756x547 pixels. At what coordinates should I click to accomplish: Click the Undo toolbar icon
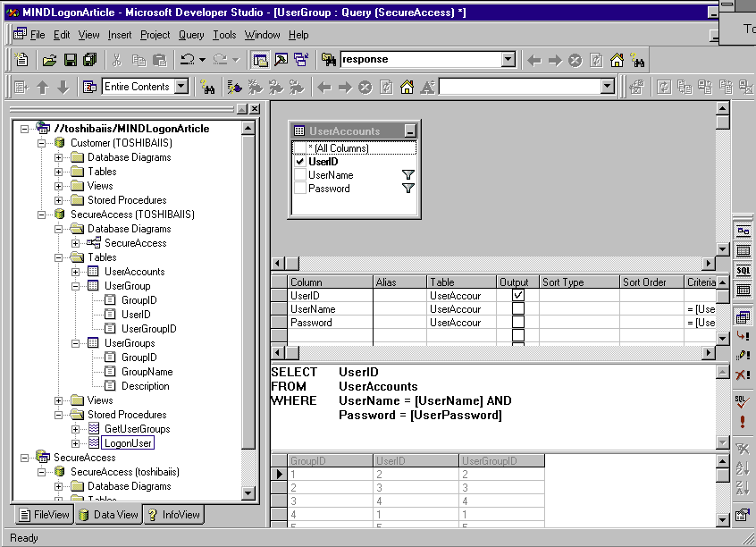pos(187,60)
